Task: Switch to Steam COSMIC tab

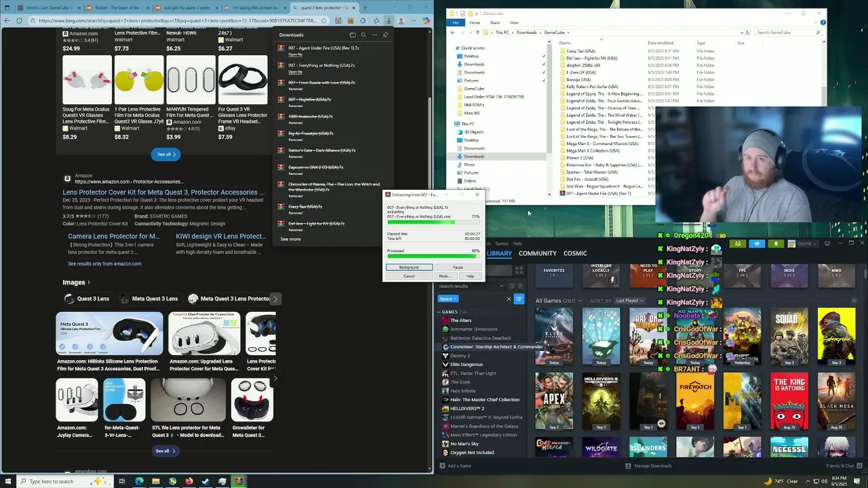Action: 575,253
